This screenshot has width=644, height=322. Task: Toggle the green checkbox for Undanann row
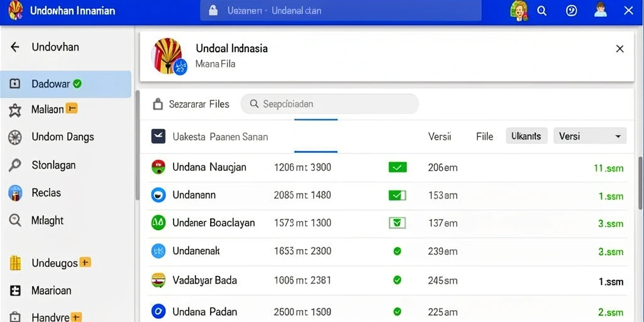click(397, 195)
